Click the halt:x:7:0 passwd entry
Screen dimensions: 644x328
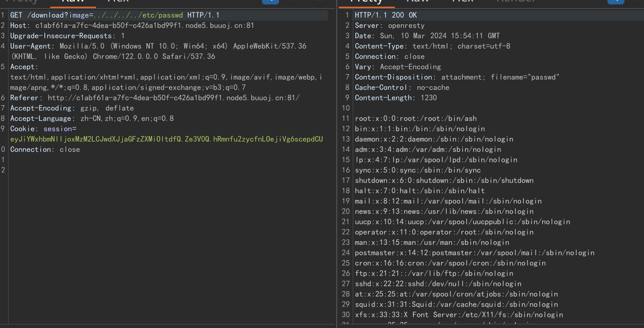point(420,191)
